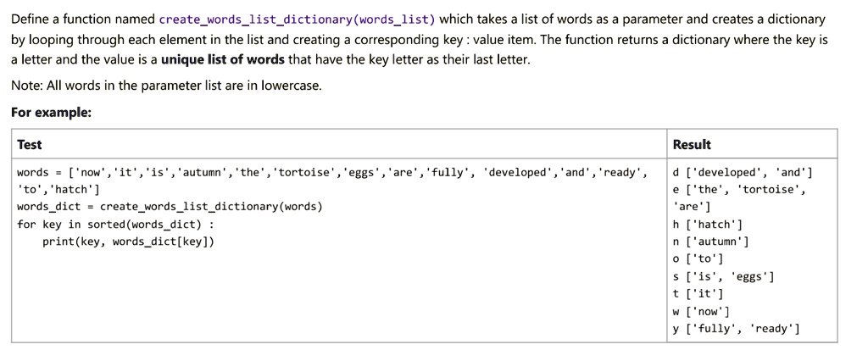Click the words_dict assignment code line
This screenshot has width=868, height=361.
[x=170, y=207]
